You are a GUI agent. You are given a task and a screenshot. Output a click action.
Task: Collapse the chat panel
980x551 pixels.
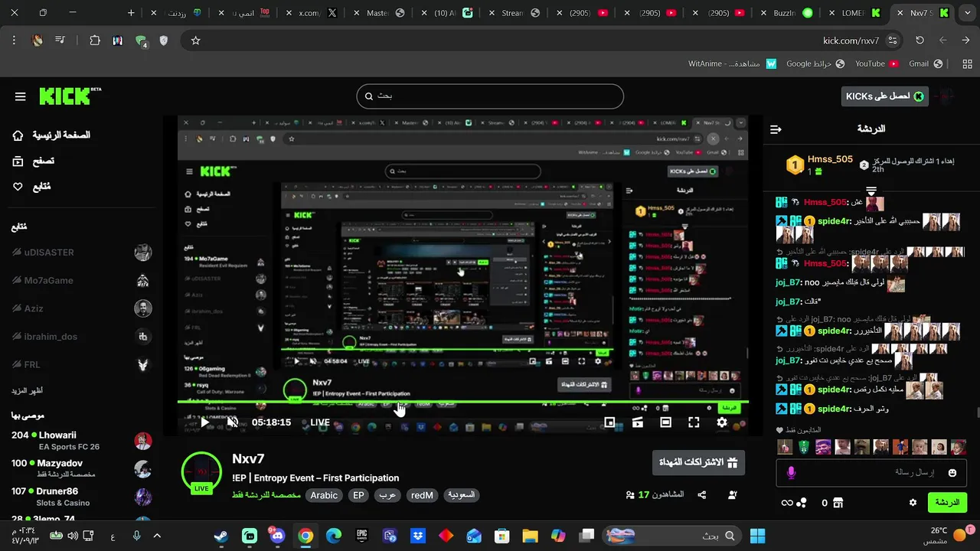[776, 129]
